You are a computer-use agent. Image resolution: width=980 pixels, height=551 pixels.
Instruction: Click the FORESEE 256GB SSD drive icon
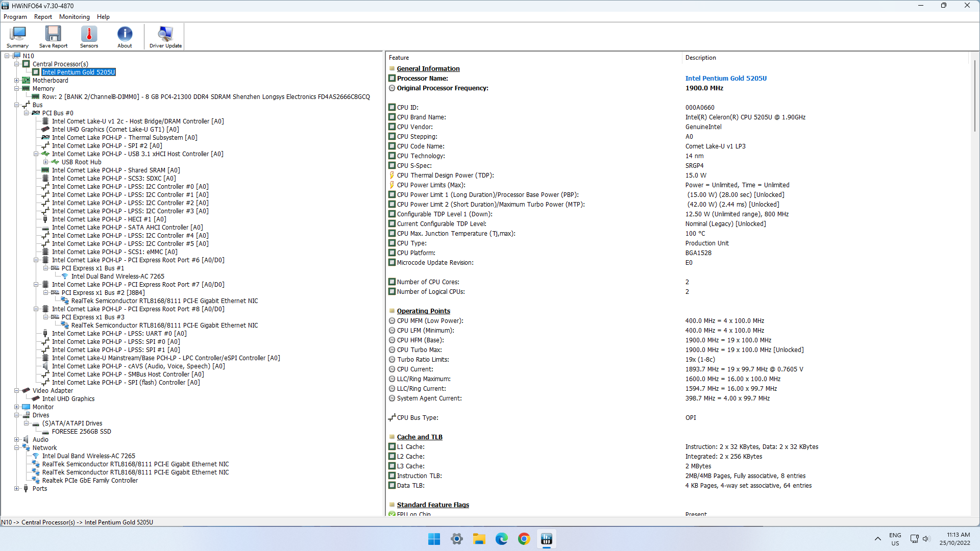click(x=45, y=432)
